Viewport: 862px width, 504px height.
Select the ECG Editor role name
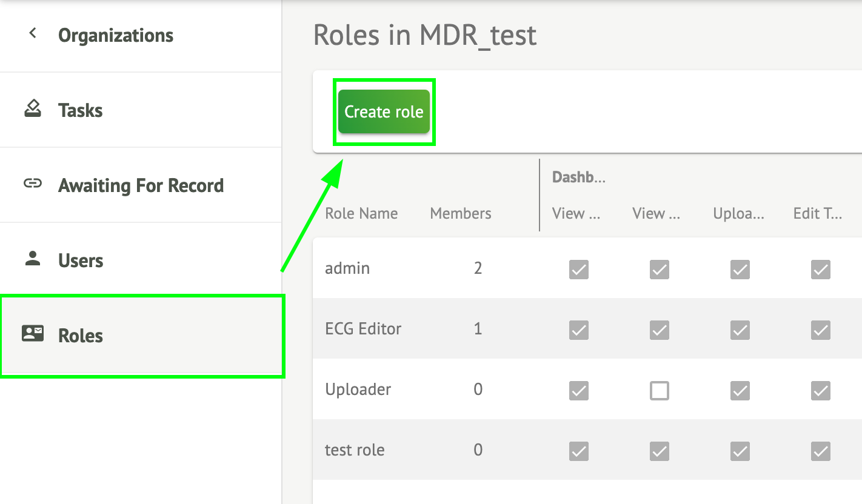click(x=363, y=329)
